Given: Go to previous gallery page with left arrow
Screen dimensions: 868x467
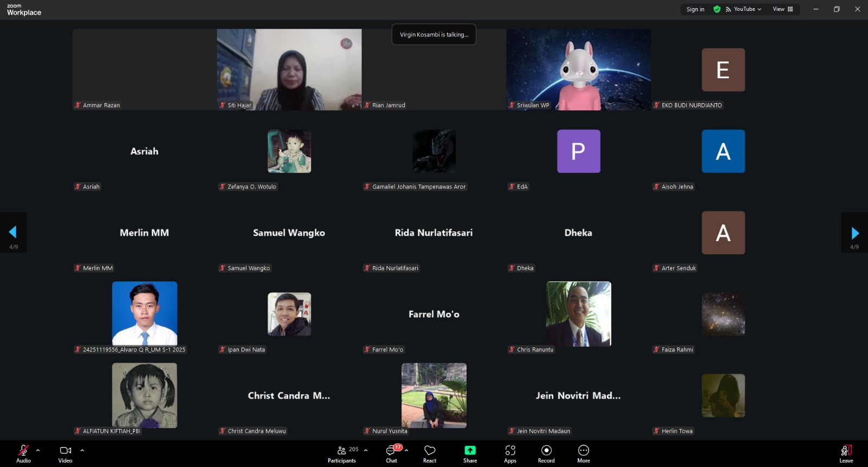Looking at the screenshot, I should 13,232.
